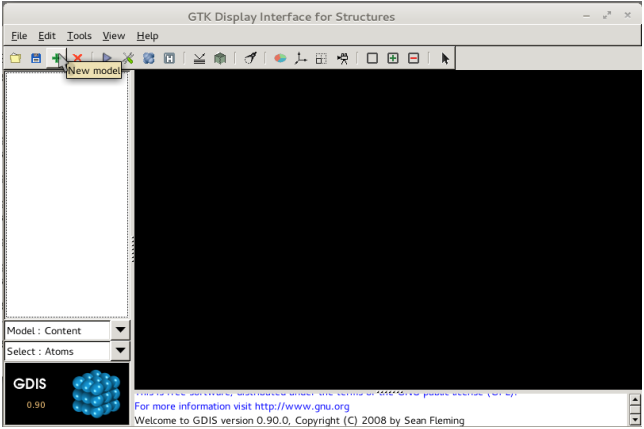Click the blue H hydrogen icon
Image resolution: width=644 pixels, height=429 pixels.
pos(169,58)
